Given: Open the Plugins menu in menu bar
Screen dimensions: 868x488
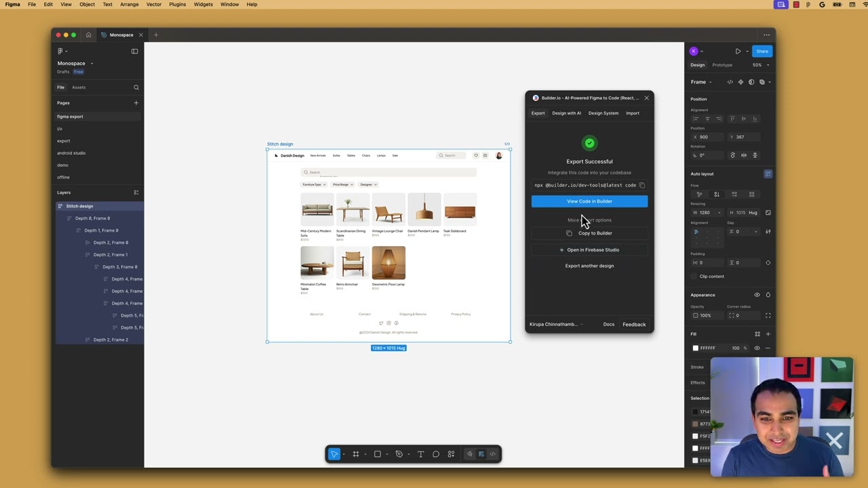Looking at the screenshot, I should tap(177, 5).
